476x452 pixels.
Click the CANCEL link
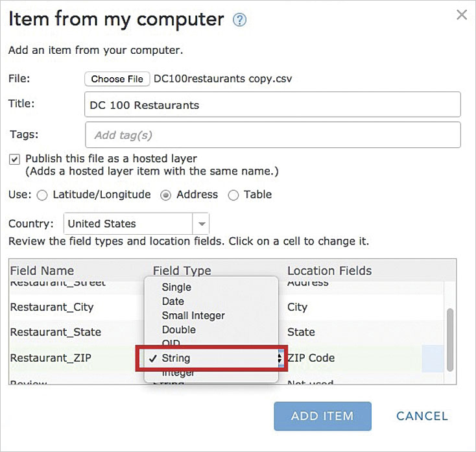click(x=422, y=416)
